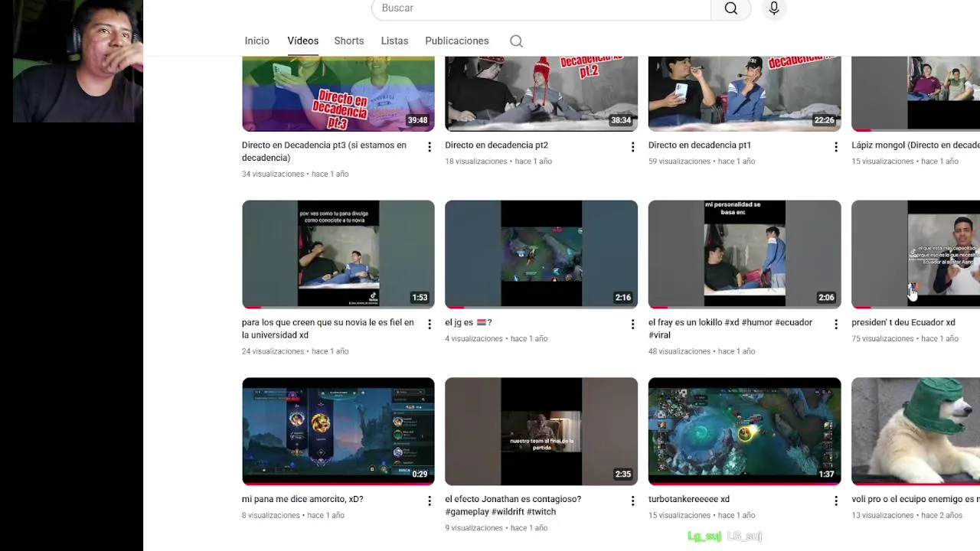Open options menu for 'mi pana me dice amorcito'
This screenshot has width=980, height=551.
coord(430,500)
